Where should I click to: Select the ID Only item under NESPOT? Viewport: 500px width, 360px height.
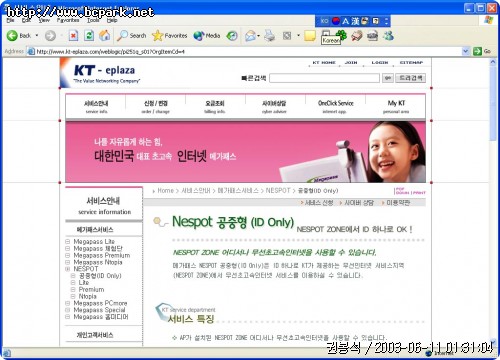point(100,276)
